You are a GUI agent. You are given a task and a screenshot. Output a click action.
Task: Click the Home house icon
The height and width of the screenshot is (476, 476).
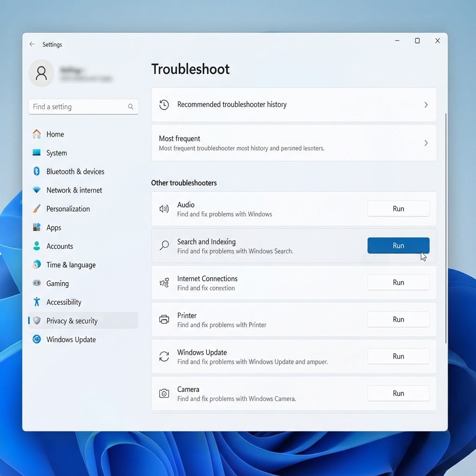[x=37, y=134]
